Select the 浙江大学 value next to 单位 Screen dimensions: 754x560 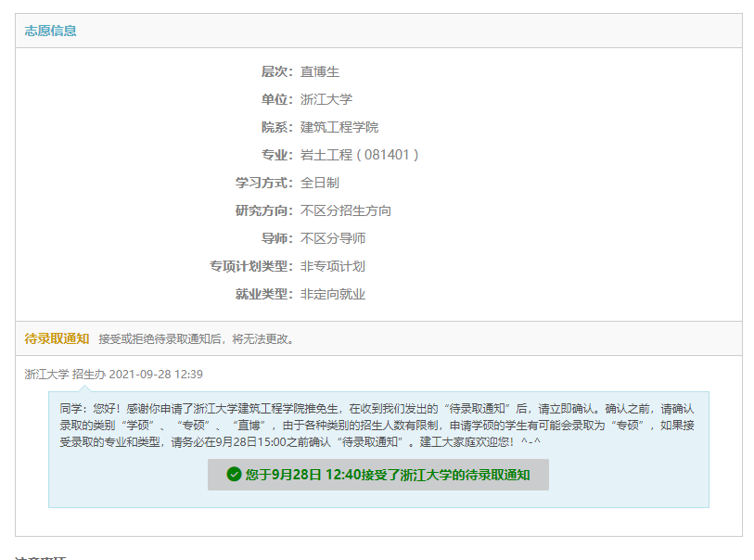[326, 99]
